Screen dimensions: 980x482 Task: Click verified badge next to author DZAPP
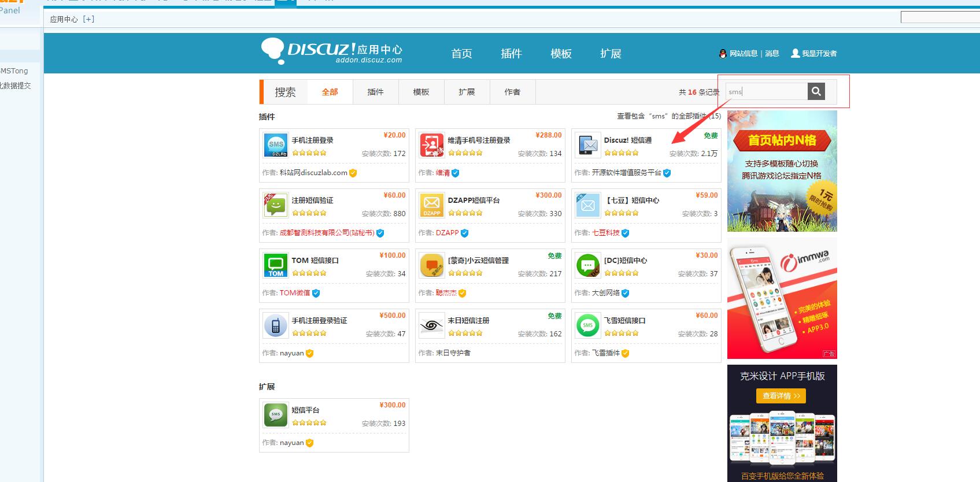pos(465,233)
